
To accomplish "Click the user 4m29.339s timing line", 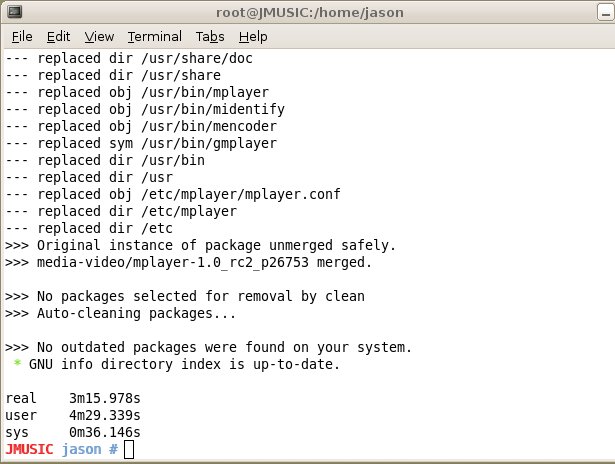I will 73,415.
